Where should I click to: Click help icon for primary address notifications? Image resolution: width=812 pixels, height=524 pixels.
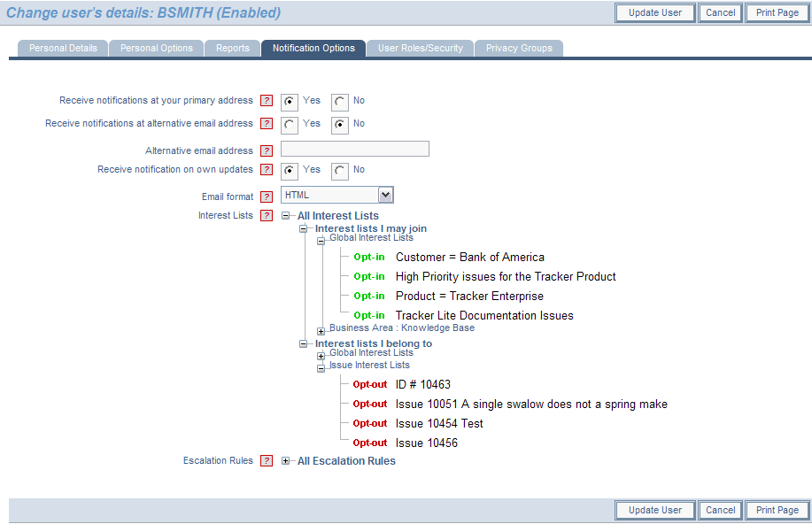tap(267, 101)
